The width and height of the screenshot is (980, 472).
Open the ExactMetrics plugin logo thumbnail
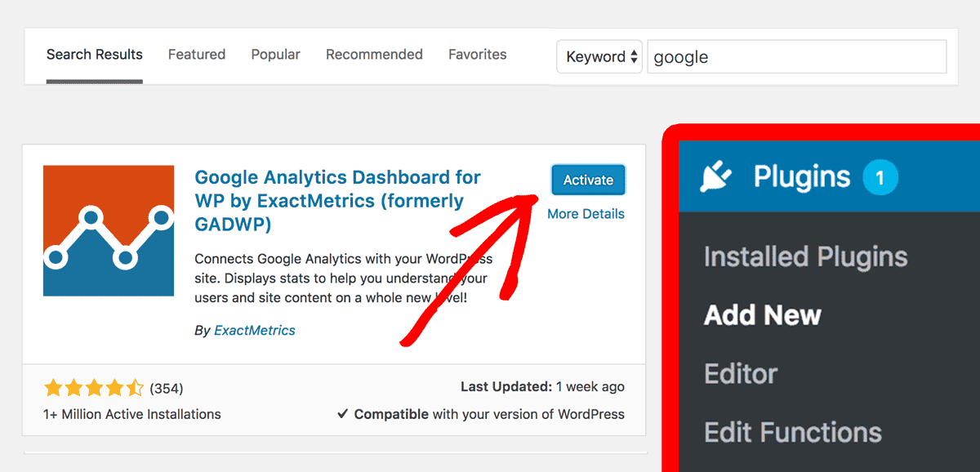point(109,230)
